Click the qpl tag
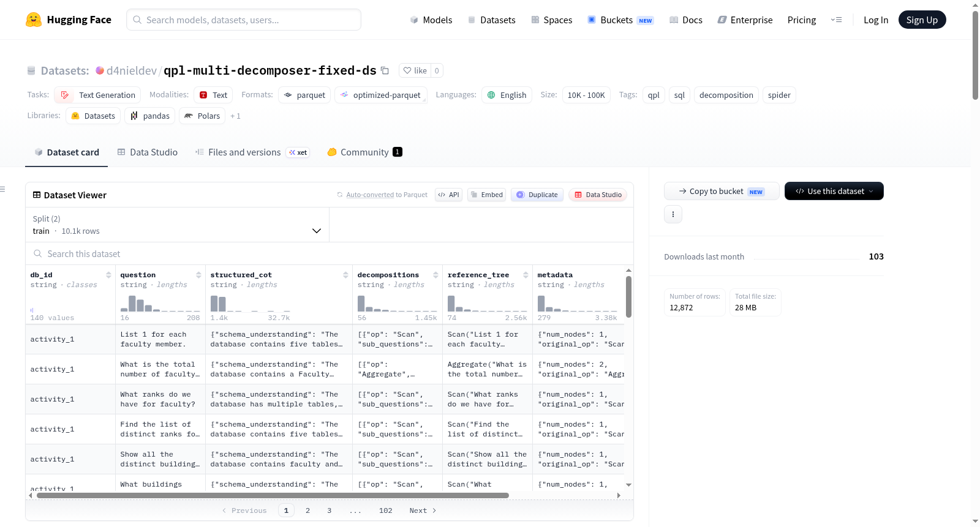 click(654, 95)
